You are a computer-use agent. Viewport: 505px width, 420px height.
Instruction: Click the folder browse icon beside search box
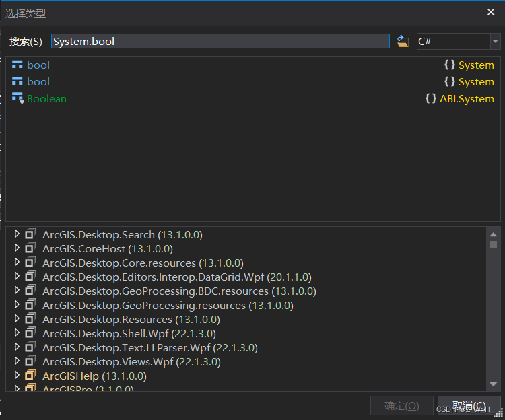[403, 41]
